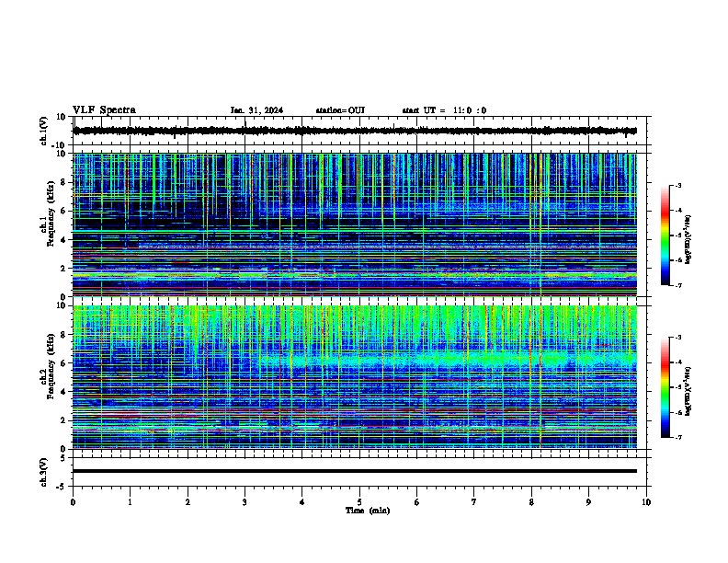Click the "8" kHz tick on ch.2 frequency axis
Image resolution: width=728 pixels, height=563 pixels.
pyautogui.click(x=63, y=335)
